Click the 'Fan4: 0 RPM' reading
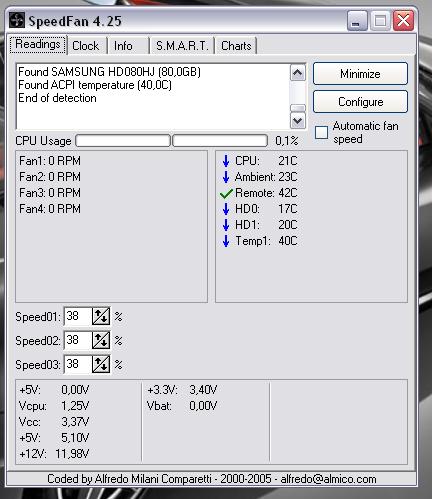432x499 pixels. [x=50, y=209]
